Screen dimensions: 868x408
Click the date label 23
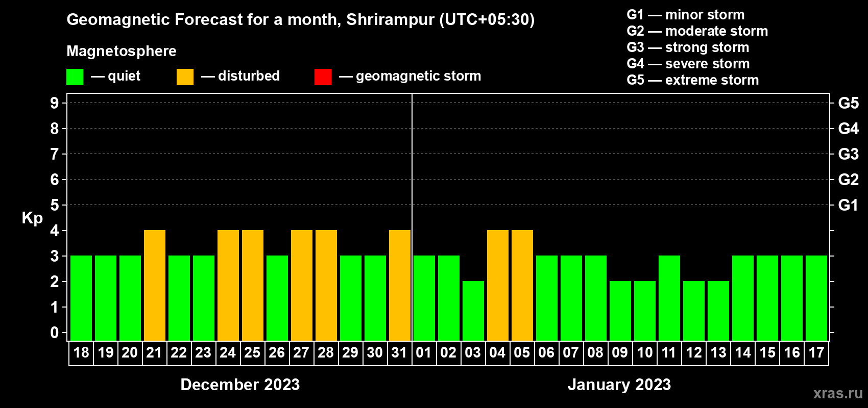pos(203,353)
